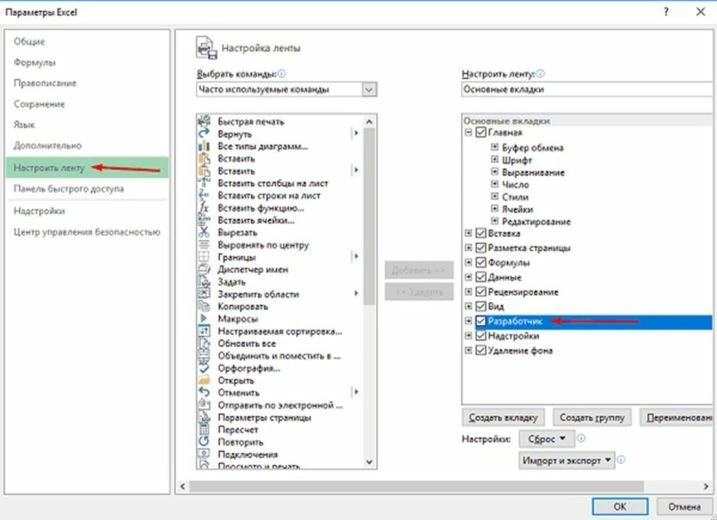Screen dimensions: 717x520
Task: Toggle the Разработчик checkbox
Action: [x=481, y=321]
